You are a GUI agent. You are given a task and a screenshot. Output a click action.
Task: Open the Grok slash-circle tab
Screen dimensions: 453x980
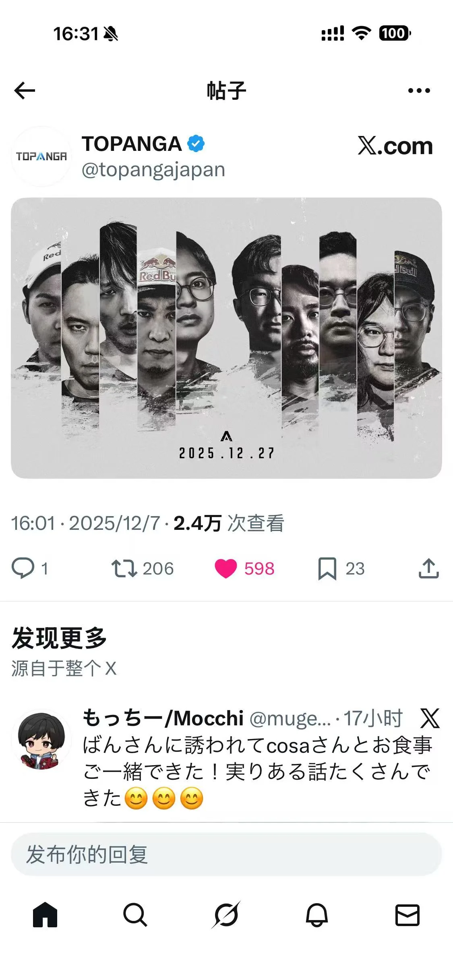coord(226,915)
